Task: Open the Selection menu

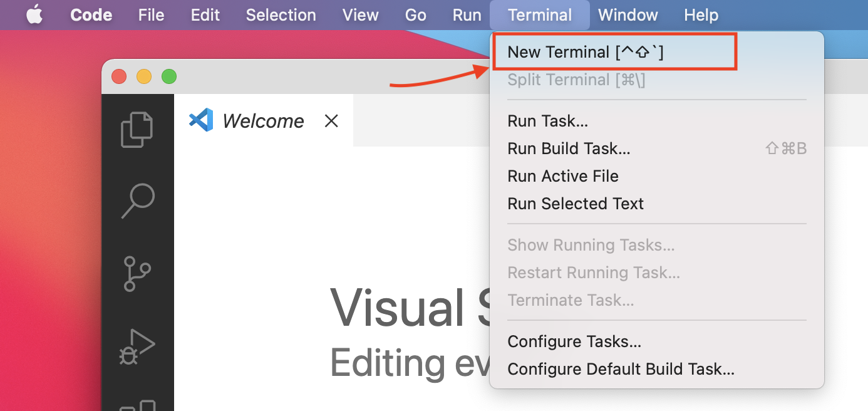Action: coord(281,15)
